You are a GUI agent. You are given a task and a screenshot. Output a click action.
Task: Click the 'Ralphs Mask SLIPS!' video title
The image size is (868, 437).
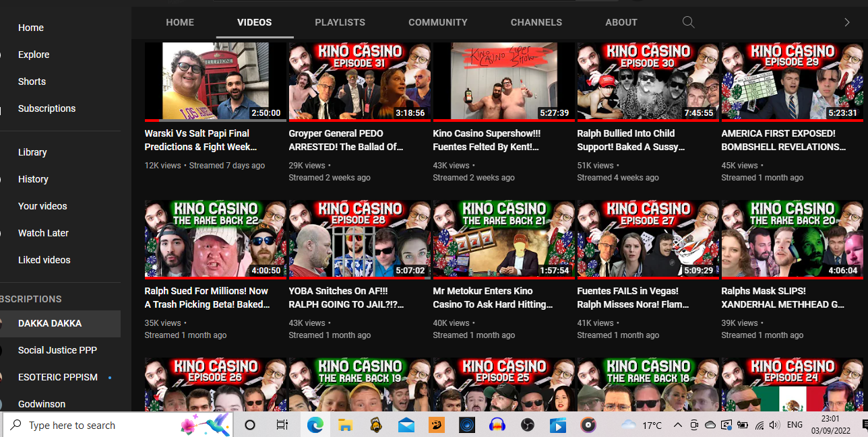783,298
